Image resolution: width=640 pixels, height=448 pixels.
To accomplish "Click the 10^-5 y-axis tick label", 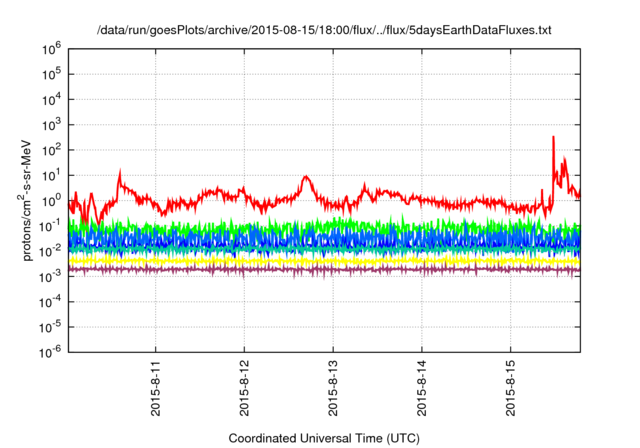I will click(x=50, y=327).
